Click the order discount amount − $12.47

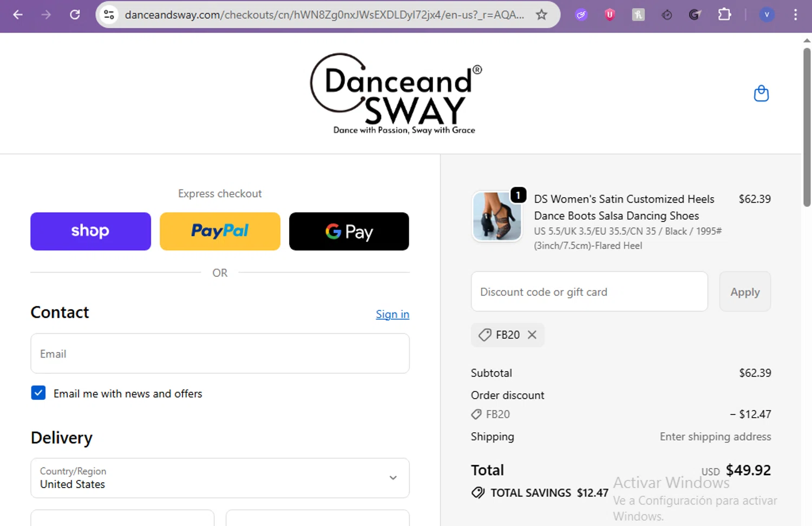coord(750,414)
